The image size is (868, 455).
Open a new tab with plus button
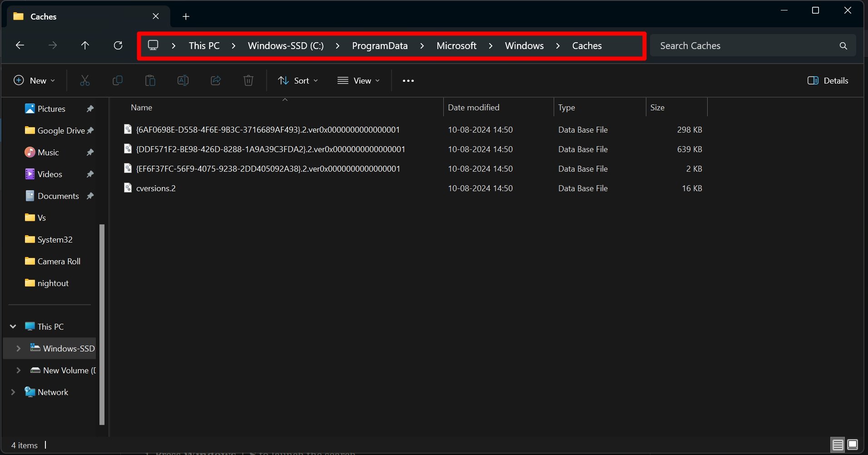click(x=186, y=17)
